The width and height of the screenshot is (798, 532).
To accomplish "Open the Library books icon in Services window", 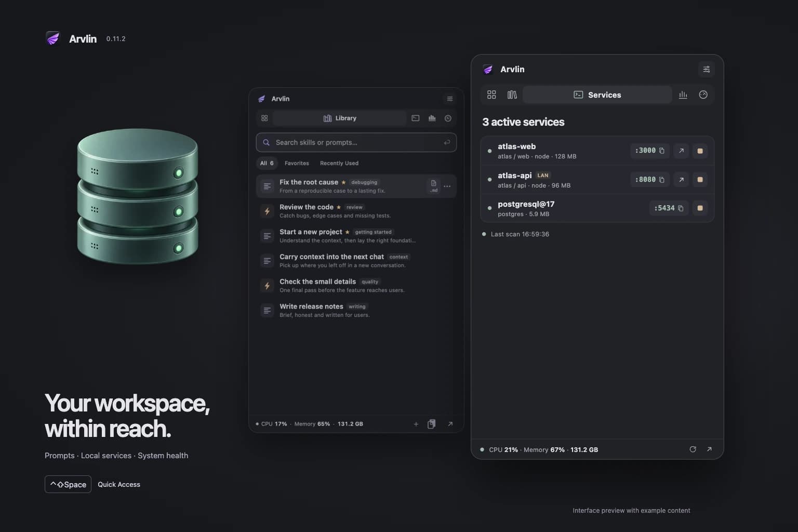I will pos(512,95).
